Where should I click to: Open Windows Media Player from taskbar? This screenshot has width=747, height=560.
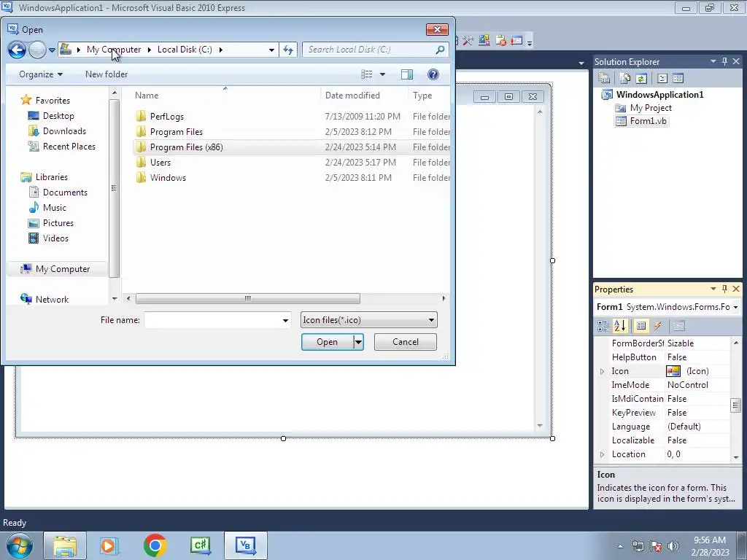[109, 545]
